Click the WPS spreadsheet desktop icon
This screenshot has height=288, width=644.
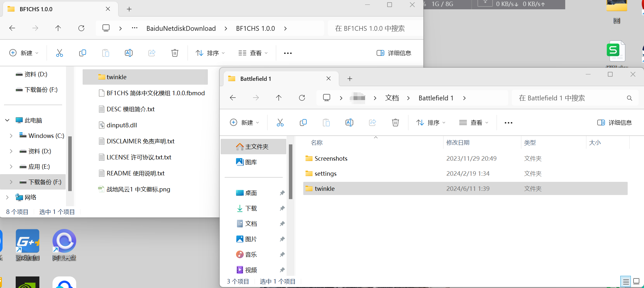(616, 51)
